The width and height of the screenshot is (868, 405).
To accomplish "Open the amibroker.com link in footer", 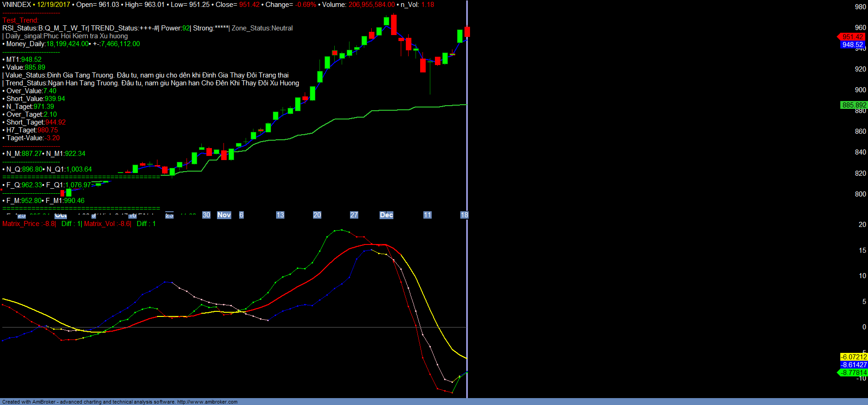I will (x=207, y=402).
